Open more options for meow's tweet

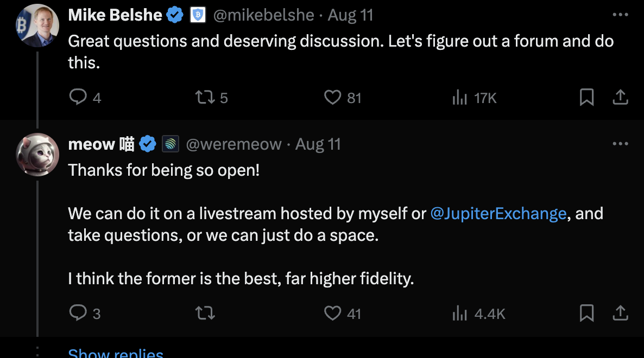[620, 144]
